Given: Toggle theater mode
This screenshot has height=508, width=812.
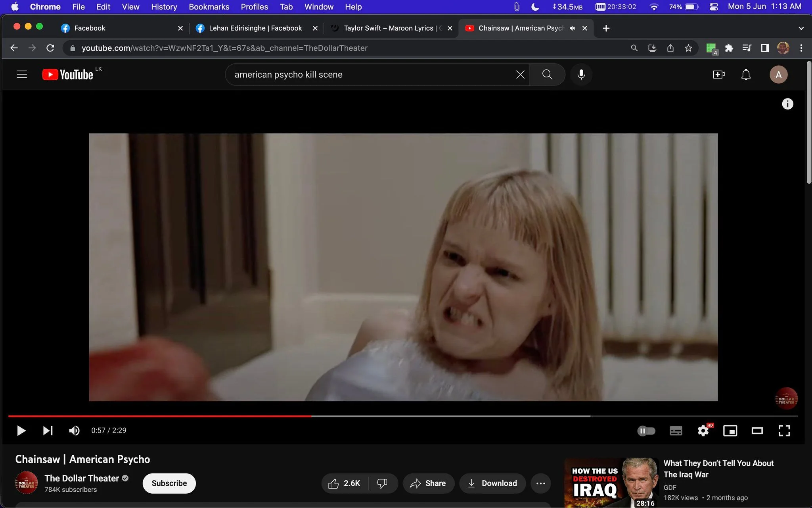Looking at the screenshot, I should pyautogui.click(x=757, y=431).
